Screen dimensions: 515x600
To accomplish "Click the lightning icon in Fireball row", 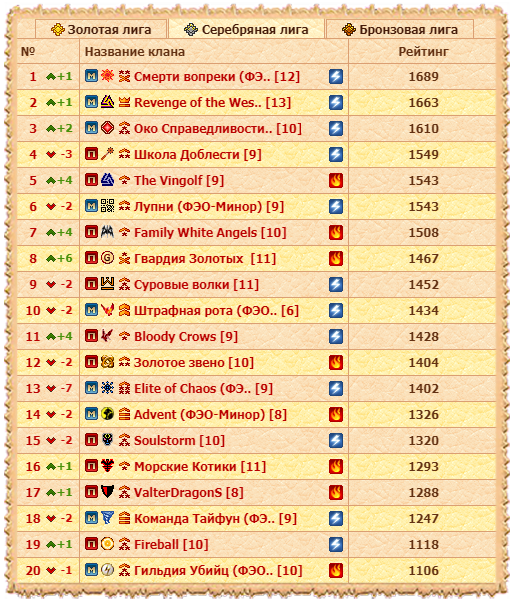I will click(336, 544).
